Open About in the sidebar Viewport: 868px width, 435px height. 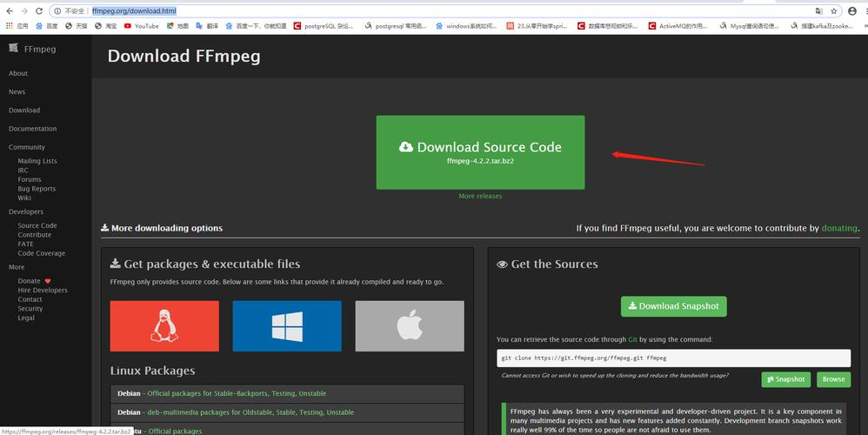(18, 73)
